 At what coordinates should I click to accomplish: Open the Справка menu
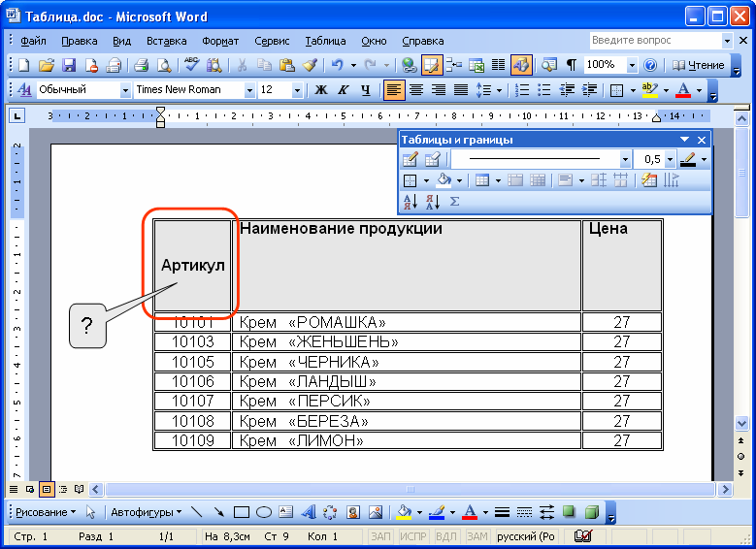423,41
